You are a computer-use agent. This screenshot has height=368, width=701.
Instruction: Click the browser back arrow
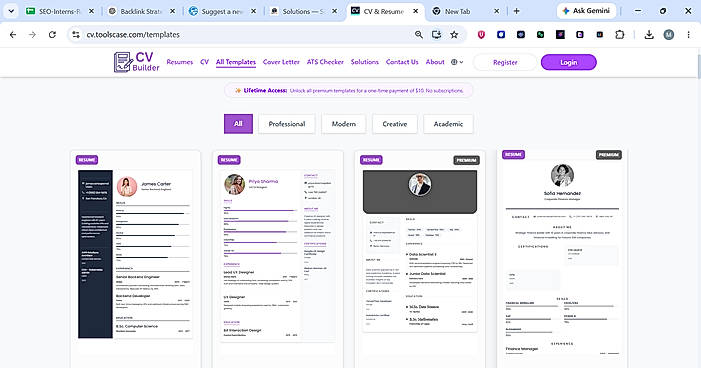coord(13,34)
